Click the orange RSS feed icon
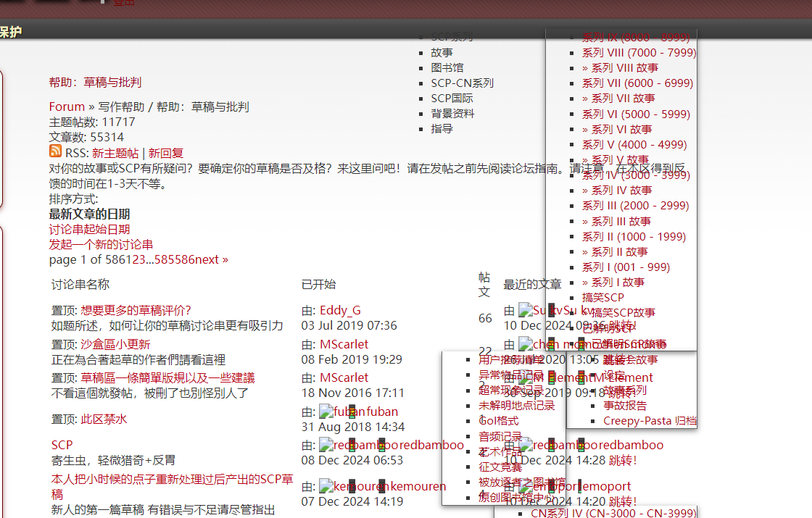 click(x=55, y=151)
